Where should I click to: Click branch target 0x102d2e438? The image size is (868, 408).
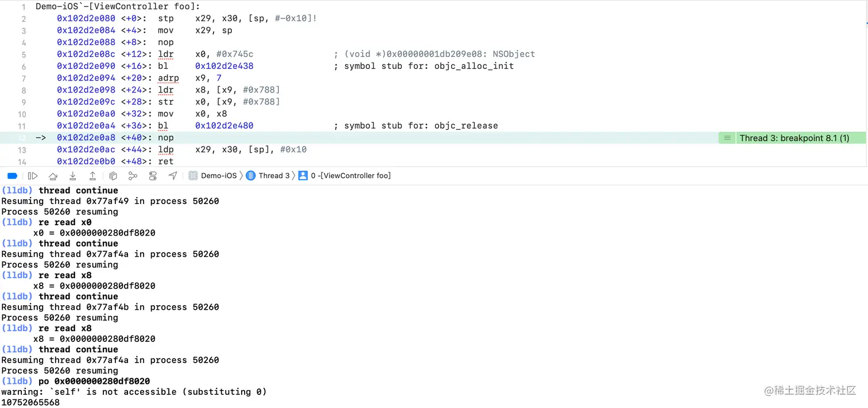224,66
